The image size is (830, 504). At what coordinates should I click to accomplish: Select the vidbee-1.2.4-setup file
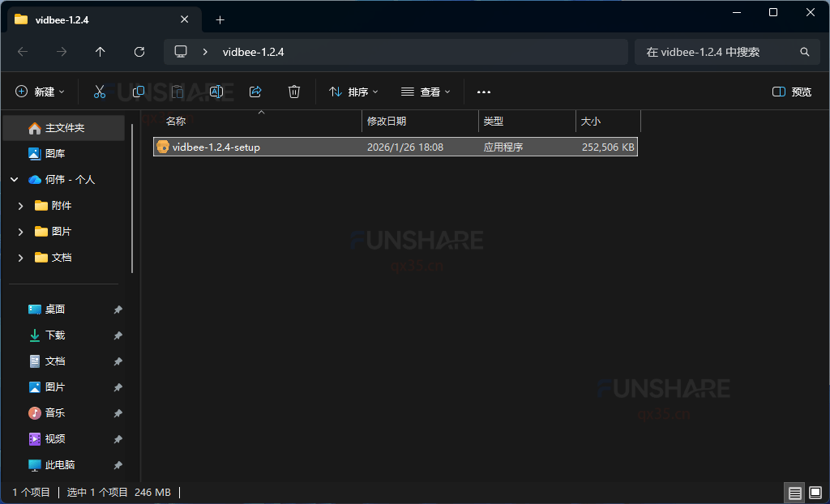coord(216,147)
